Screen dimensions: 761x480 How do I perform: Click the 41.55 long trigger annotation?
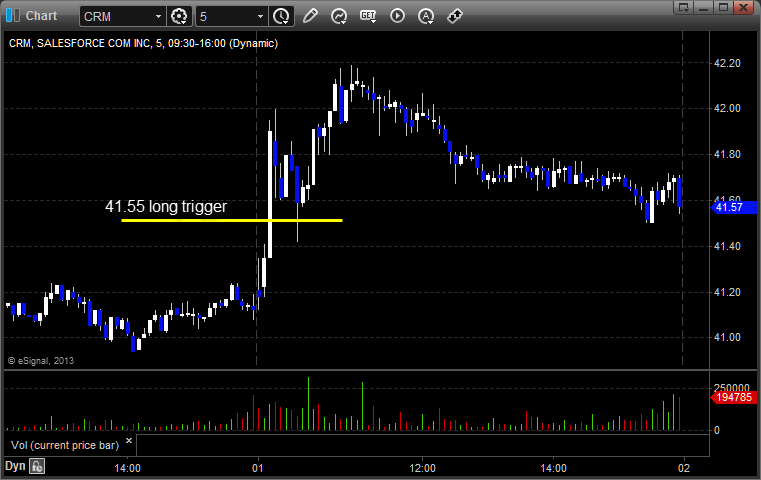tap(166, 206)
